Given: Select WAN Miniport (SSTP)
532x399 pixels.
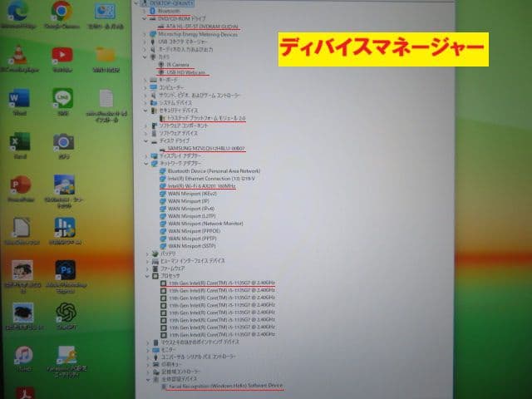Looking at the screenshot, I should coord(188,246).
